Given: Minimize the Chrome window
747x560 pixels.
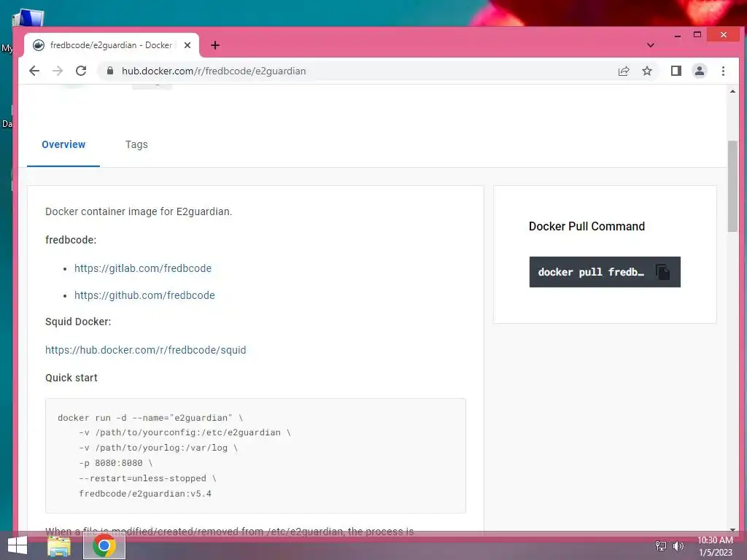Looking at the screenshot, I should tap(678, 35).
